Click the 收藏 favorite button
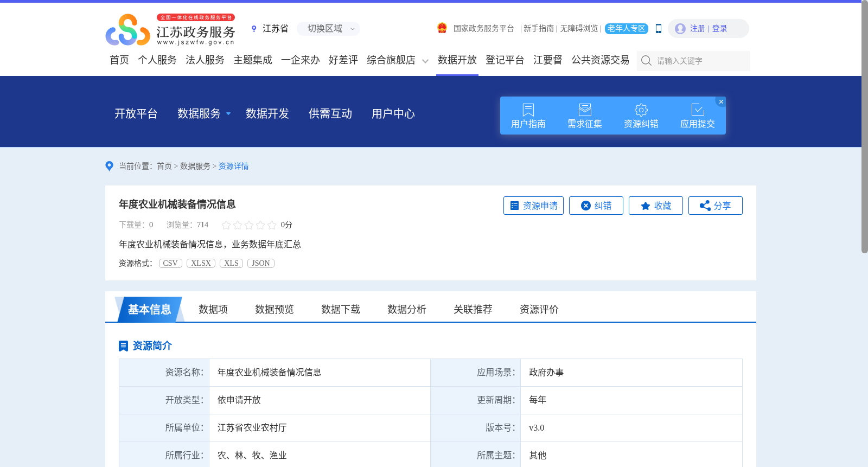Image resolution: width=868 pixels, height=467 pixels. [655, 206]
